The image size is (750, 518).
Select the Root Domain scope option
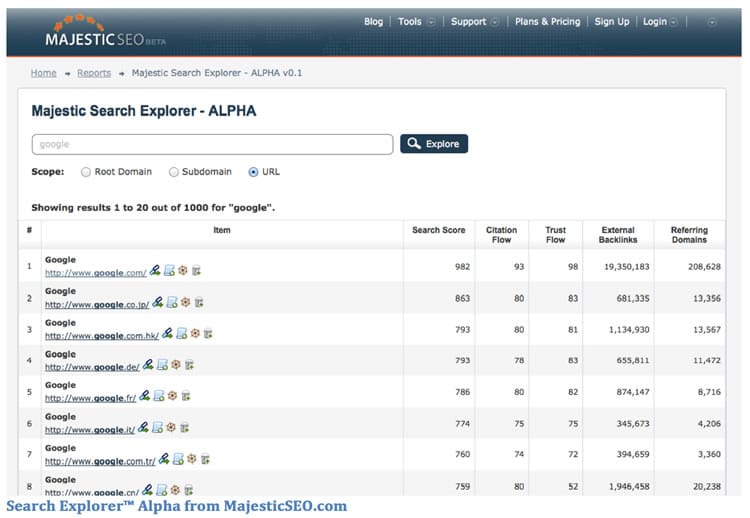click(x=86, y=172)
